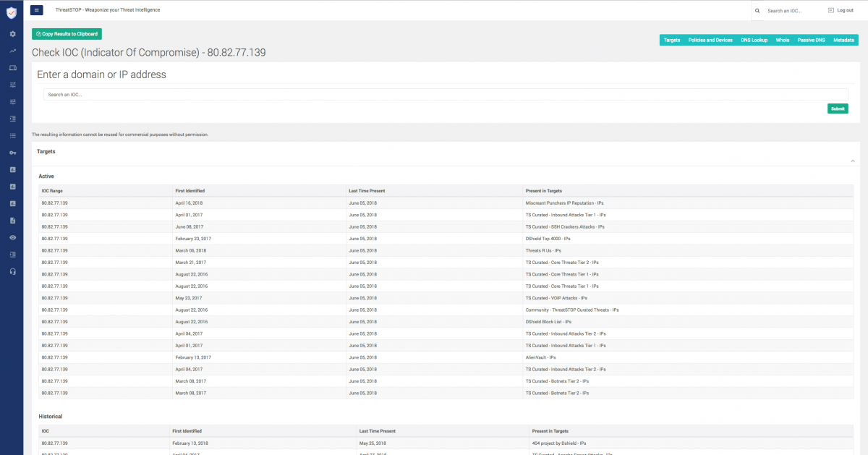This screenshot has height=455, width=868.
Task: Click the magnifier icon in the top bar
Action: 757,11
